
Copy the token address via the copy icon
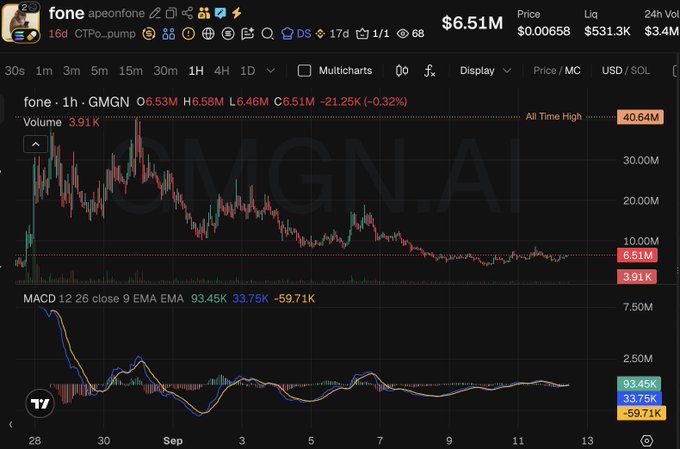click(x=171, y=13)
